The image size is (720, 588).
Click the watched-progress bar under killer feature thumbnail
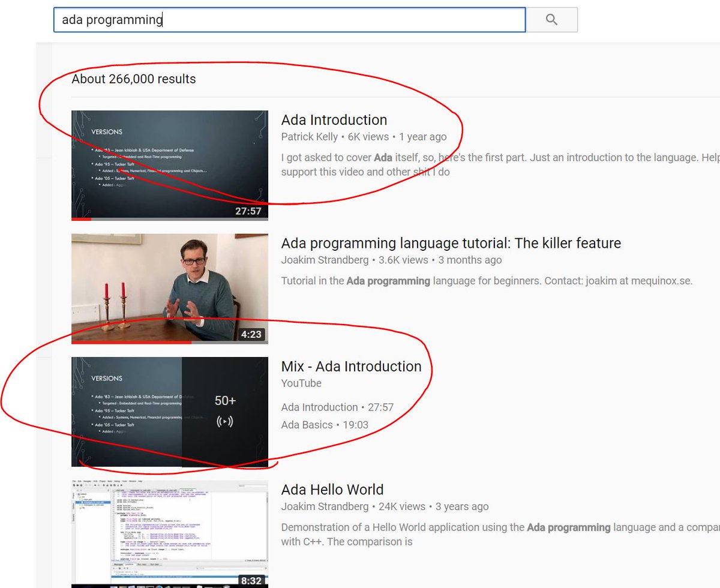click(x=170, y=343)
